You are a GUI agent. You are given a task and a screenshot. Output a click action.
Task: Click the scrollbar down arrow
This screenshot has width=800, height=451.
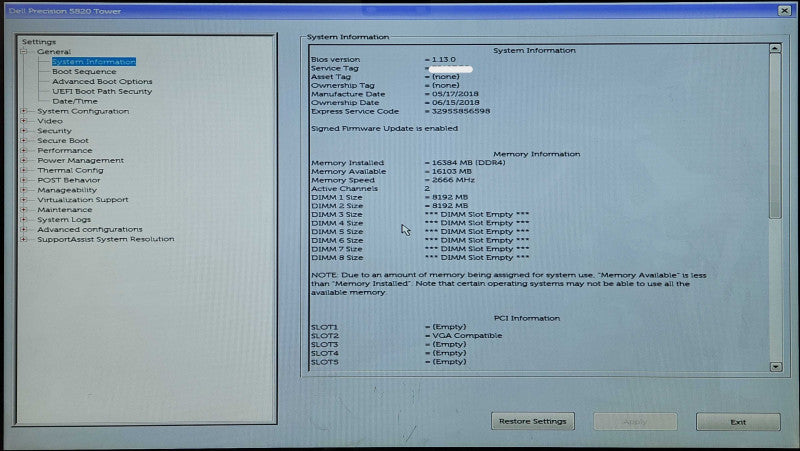point(776,366)
